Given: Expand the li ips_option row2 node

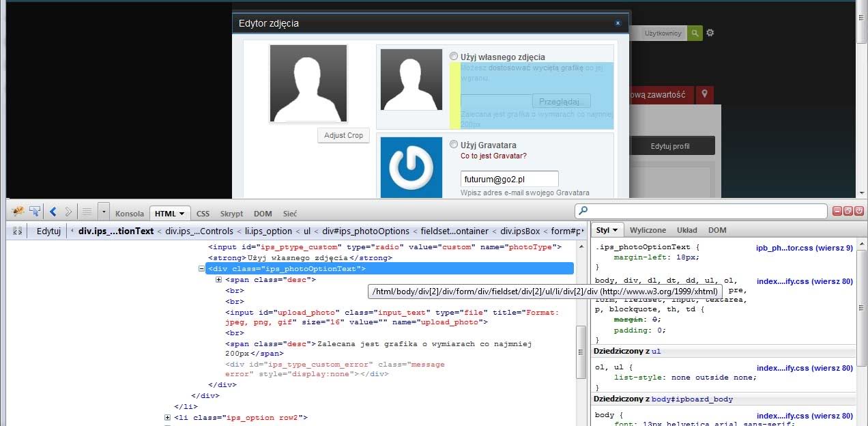Looking at the screenshot, I should tap(168, 418).
